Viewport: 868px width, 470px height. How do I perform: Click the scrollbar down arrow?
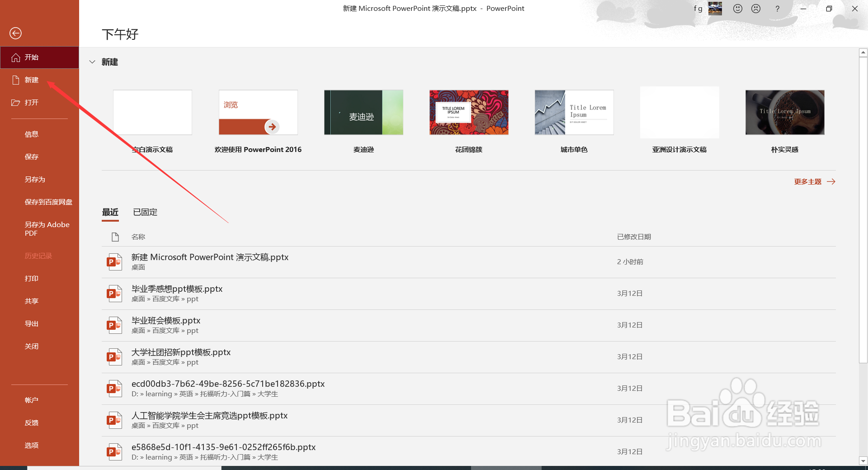click(863, 461)
